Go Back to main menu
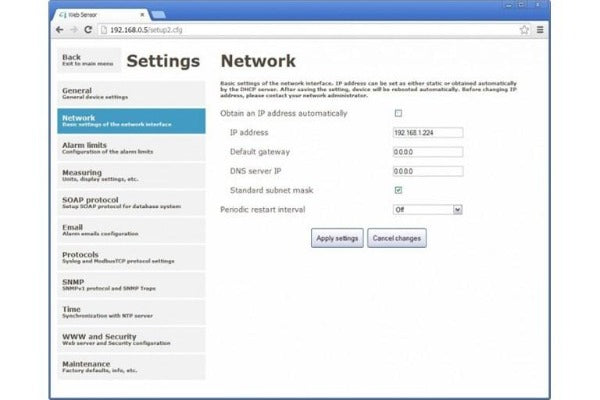 (x=85, y=60)
